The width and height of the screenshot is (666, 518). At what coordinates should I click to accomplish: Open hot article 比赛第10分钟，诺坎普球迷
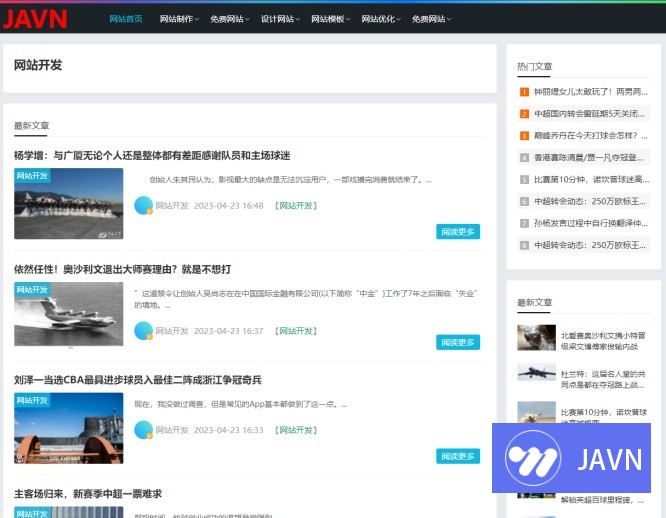591,180
